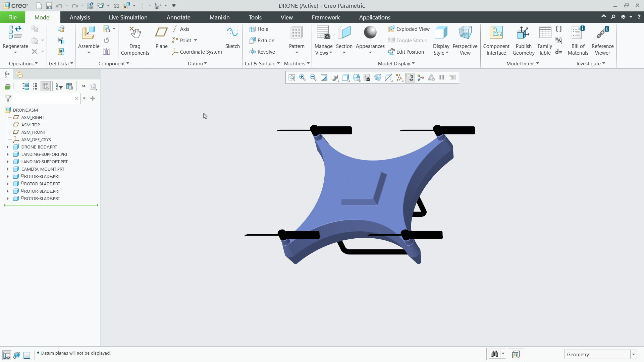Start the Pattern tool
Screen dimensions: 644x362
[x=297, y=37]
